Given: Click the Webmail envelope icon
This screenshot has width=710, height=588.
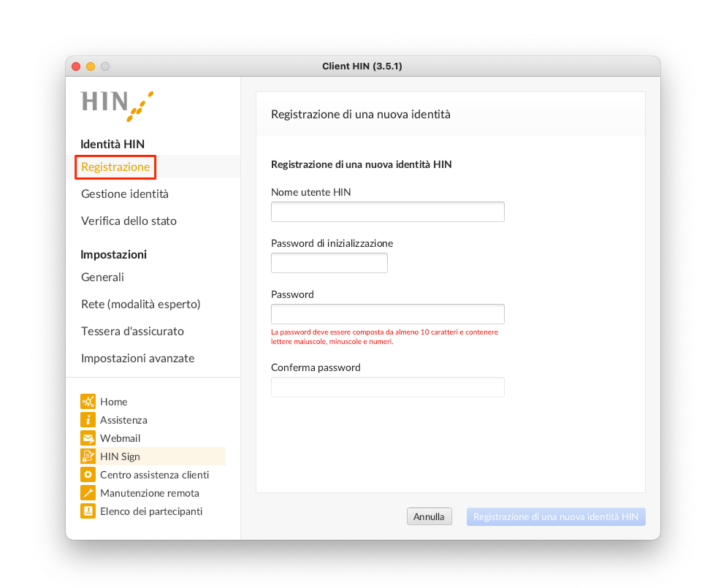Looking at the screenshot, I should 88,438.
